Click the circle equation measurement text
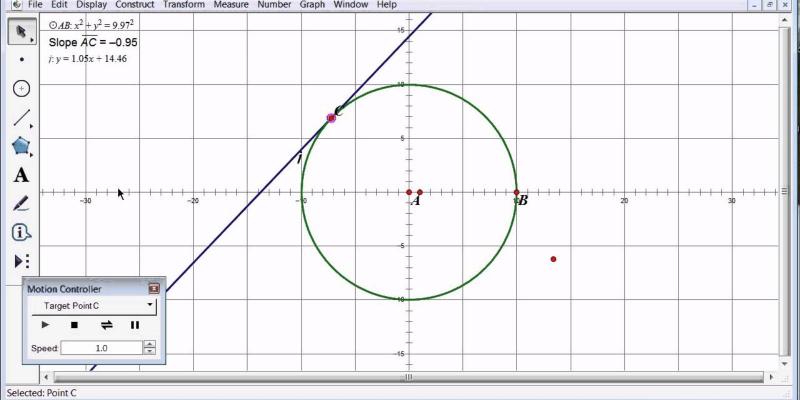The height and width of the screenshot is (400, 800). (x=92, y=24)
